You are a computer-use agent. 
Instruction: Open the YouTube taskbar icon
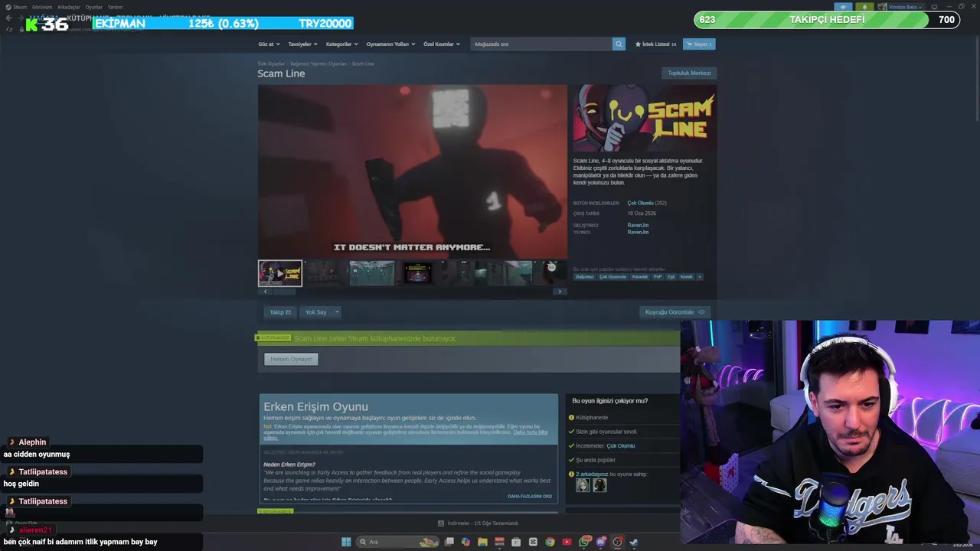[567, 542]
